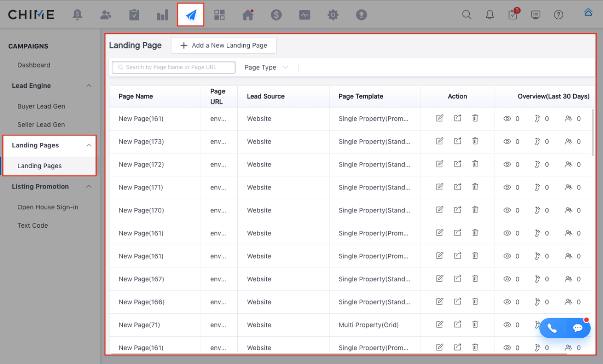Select the paper plane Campaigns icon

pos(191,15)
